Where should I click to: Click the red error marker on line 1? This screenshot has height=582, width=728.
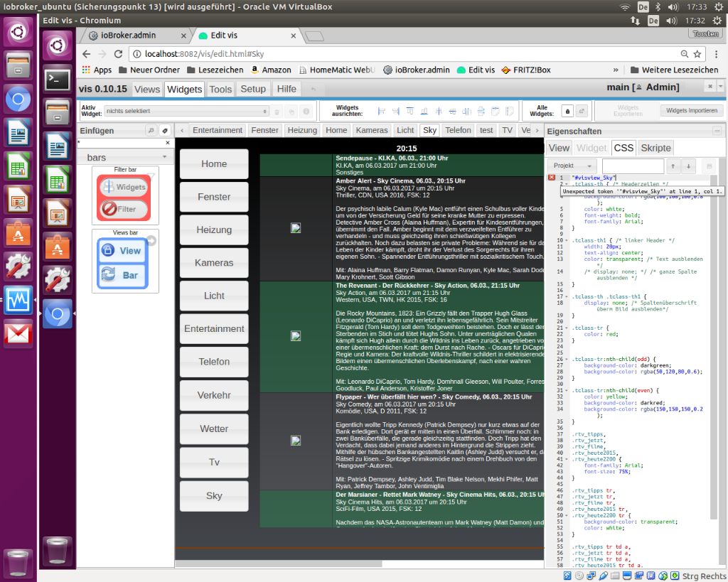tap(552, 178)
